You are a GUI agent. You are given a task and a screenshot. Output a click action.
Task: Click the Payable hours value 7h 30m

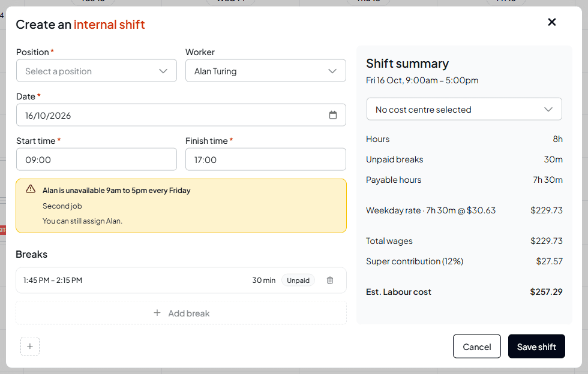[547, 180]
